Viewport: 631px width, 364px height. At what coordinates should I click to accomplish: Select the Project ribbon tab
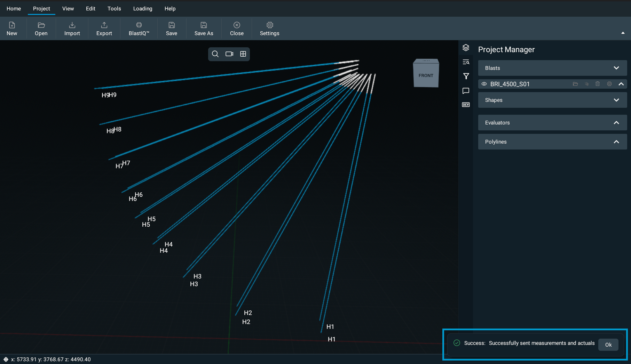41,8
